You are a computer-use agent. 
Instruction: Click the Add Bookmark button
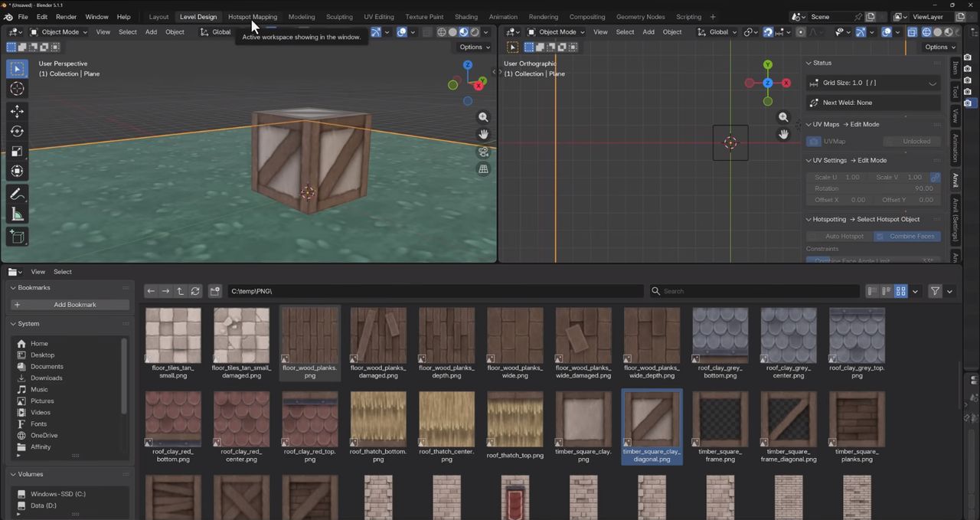tap(69, 305)
